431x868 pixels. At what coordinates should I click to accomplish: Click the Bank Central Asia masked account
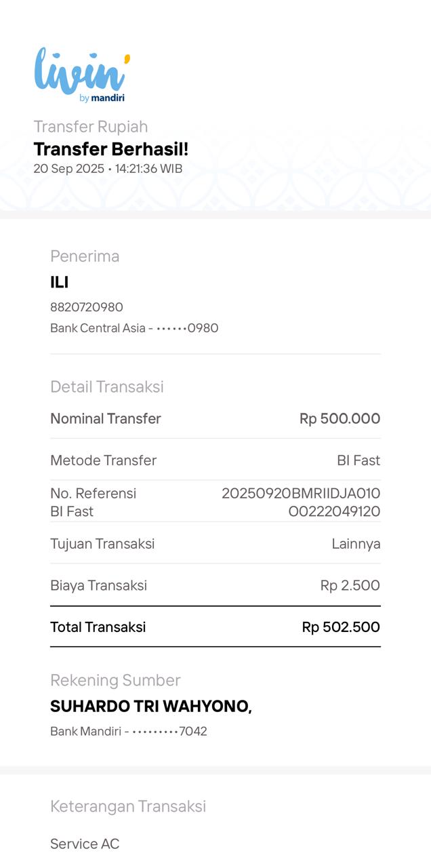(x=134, y=328)
